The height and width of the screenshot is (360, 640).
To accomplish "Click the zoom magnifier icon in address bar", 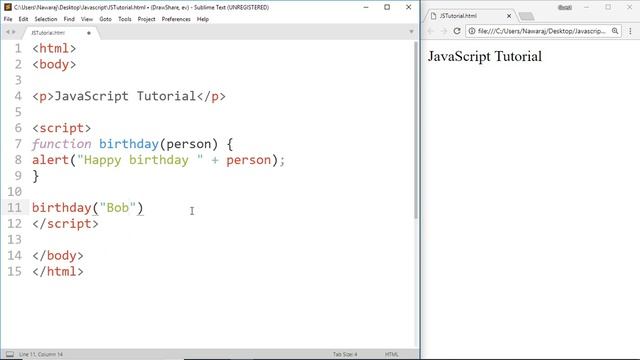I will pyautogui.click(x=615, y=31).
